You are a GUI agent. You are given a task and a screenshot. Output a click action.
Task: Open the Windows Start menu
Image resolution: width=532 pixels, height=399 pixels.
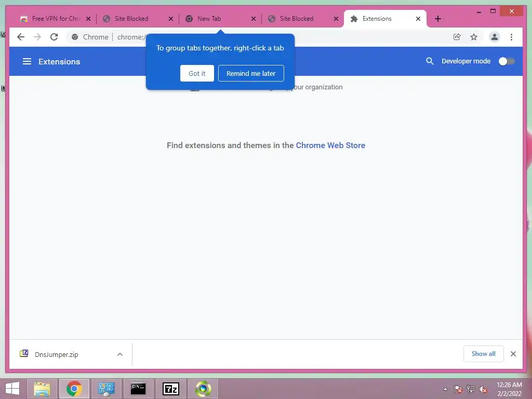[12, 389]
